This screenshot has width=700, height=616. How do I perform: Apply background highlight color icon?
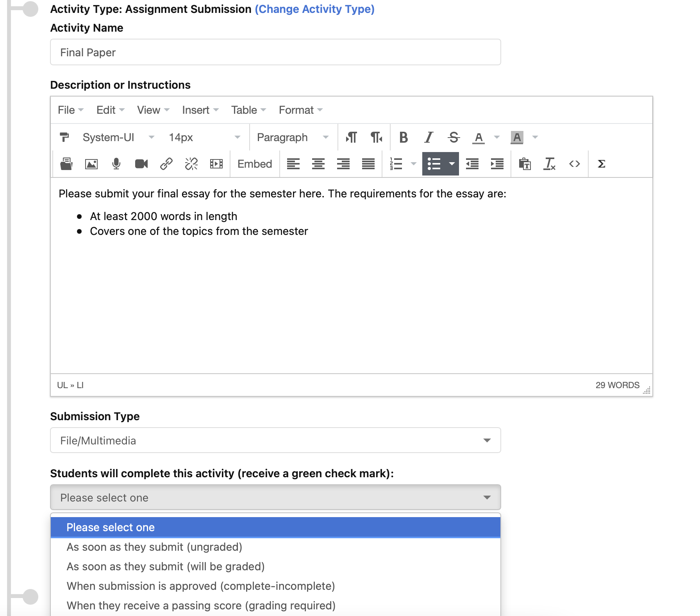pos(517,137)
